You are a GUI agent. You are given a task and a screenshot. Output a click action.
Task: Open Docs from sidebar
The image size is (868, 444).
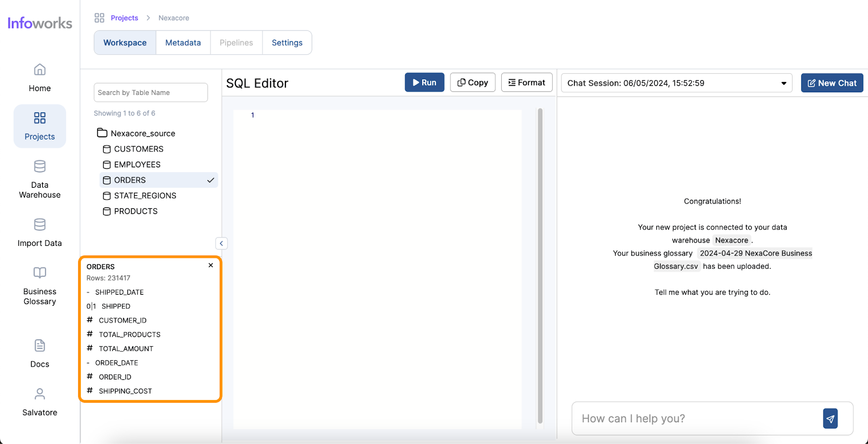(x=40, y=354)
